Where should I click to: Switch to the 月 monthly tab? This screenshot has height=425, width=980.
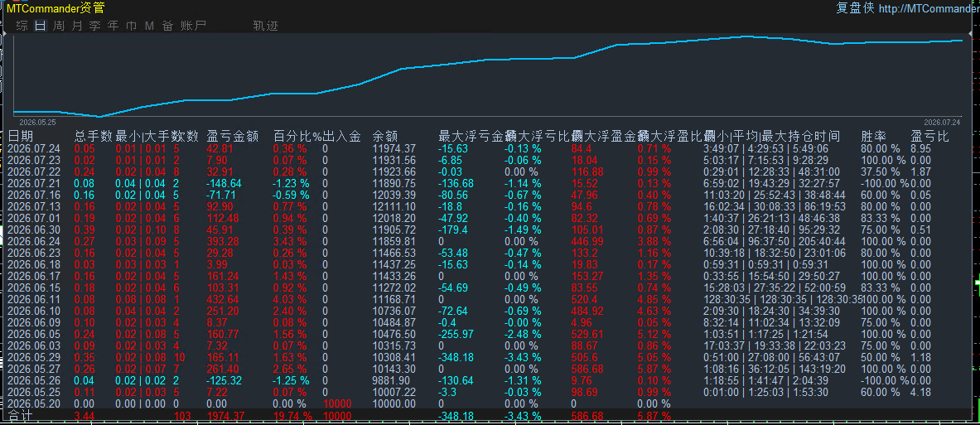pos(77,26)
